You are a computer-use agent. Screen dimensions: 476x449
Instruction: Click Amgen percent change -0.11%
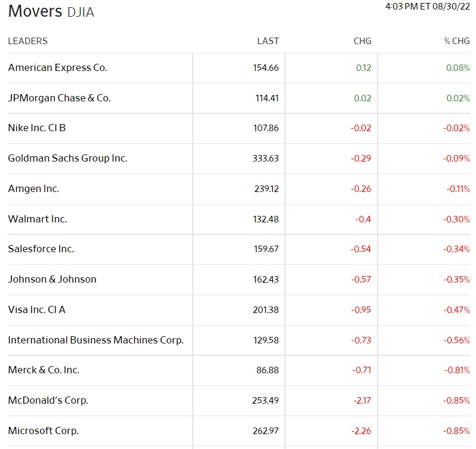(x=458, y=188)
